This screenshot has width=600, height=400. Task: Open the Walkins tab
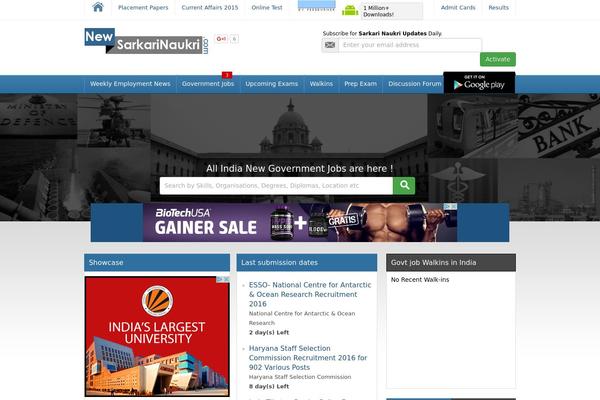point(321,84)
